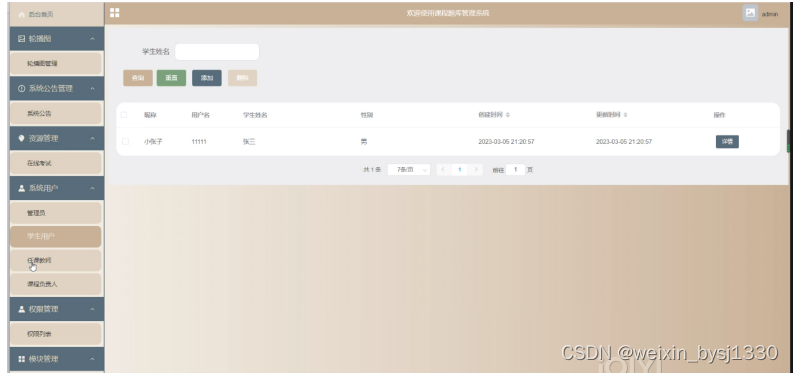Image resolution: width=794 pixels, height=373 pixels.
Task: Click the 11111 username cell
Action: pos(199,142)
